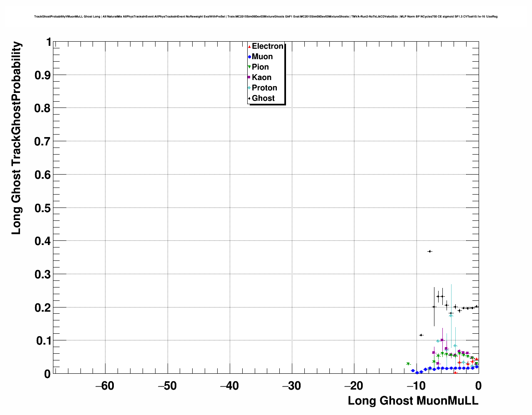Select the purple Kaon square legend marker
The height and width of the screenshot is (415, 532).
[249, 77]
